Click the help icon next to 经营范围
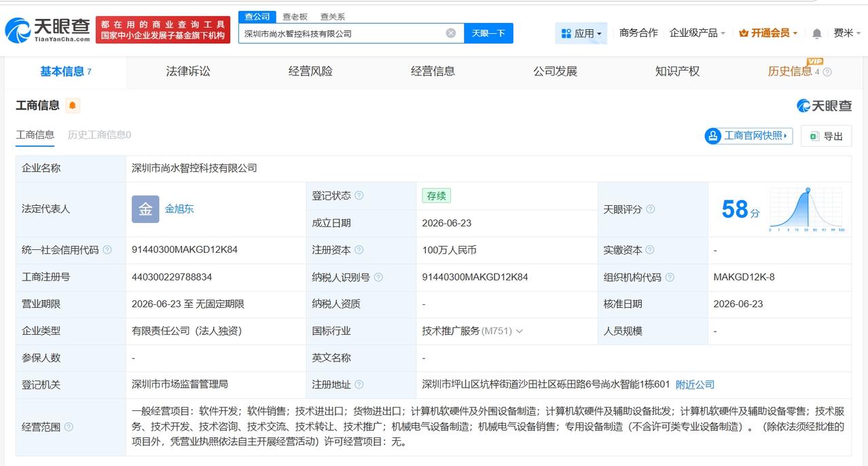The width and height of the screenshot is (868, 466). click(69, 427)
